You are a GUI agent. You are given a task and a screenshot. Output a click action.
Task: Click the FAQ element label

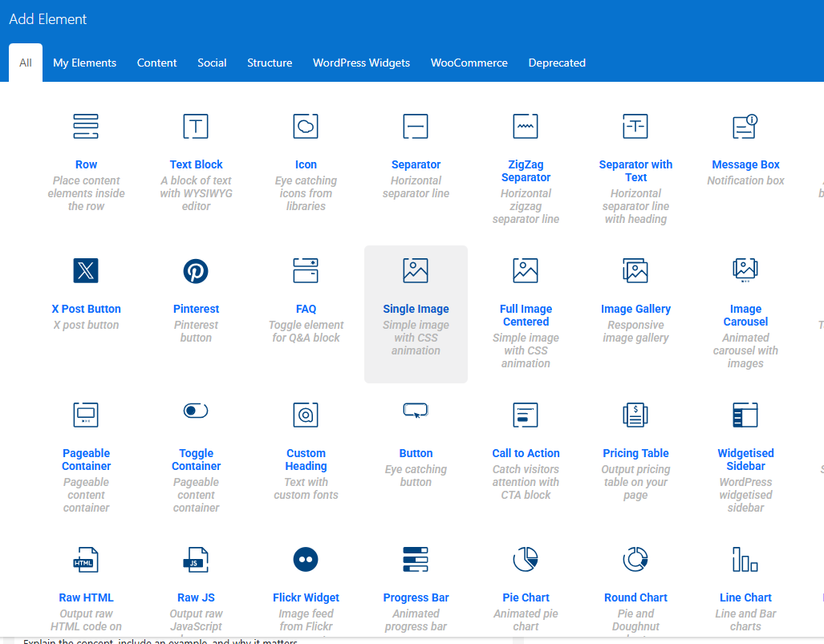tap(306, 309)
